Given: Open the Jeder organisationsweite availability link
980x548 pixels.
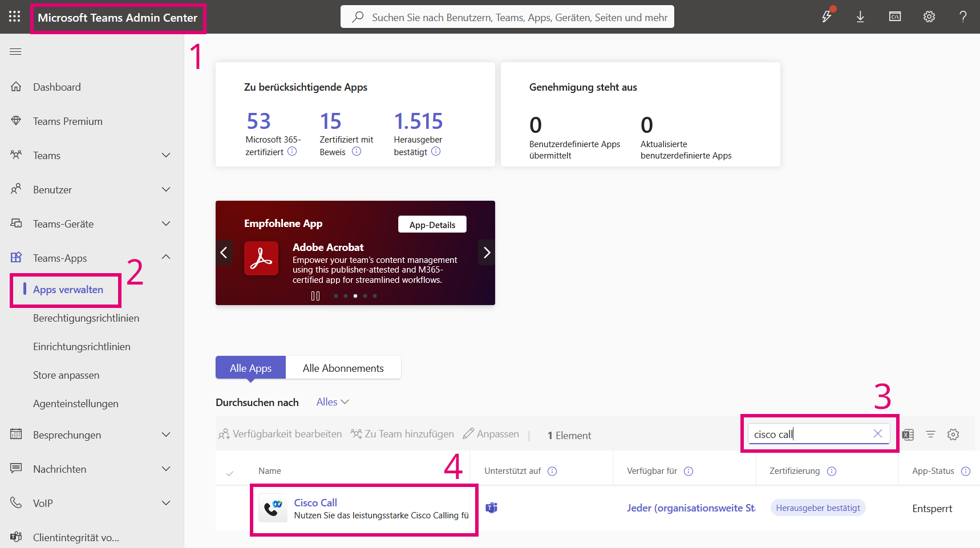Looking at the screenshot, I should 691,508.
